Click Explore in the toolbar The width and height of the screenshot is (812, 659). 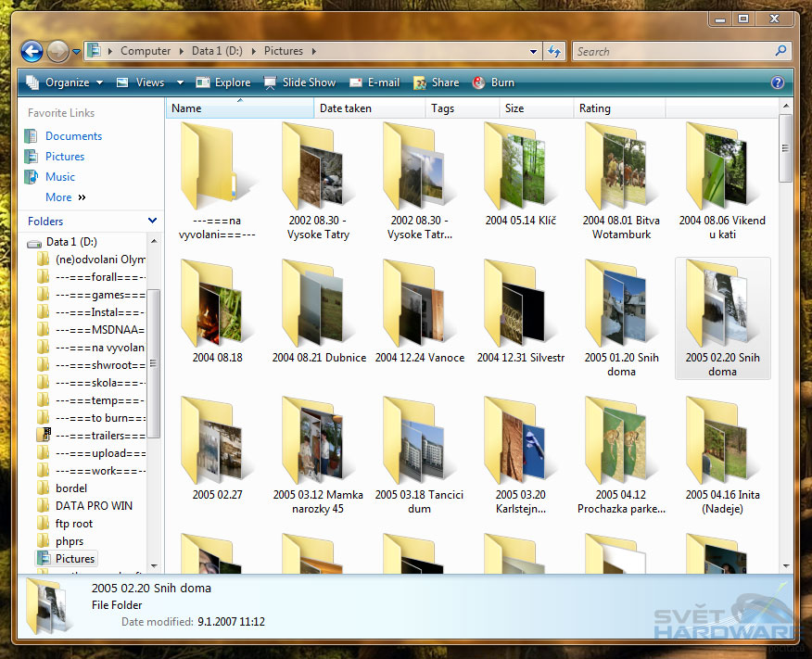[222, 82]
